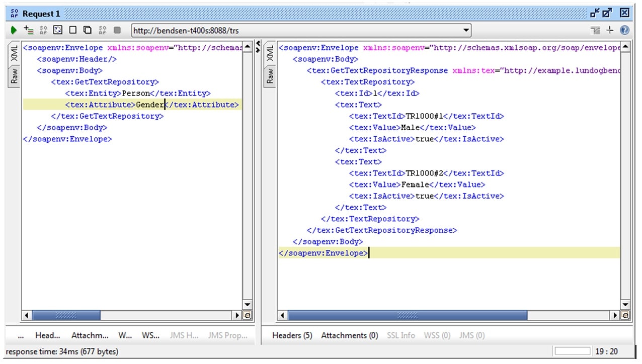Click the SOAP icon in the Request 1 title
Screen dimensions: 642x364
14,14
